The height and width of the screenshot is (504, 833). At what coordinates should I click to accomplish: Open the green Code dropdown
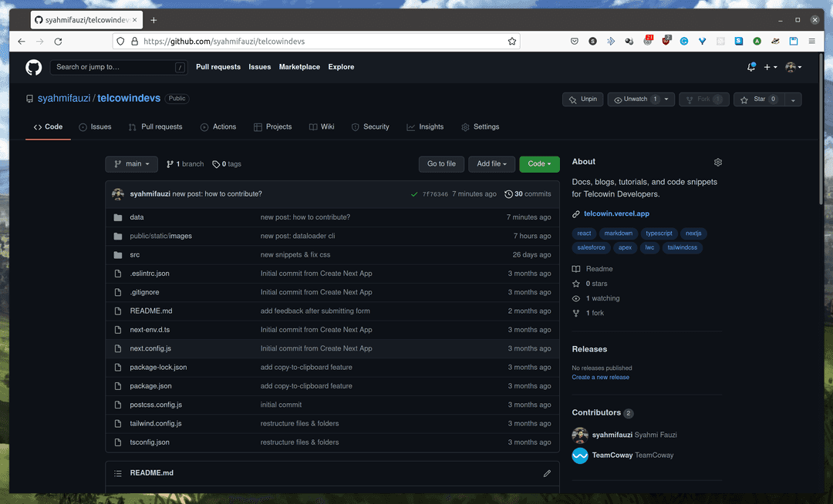(x=539, y=164)
